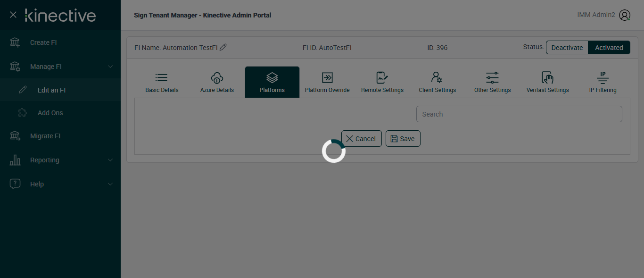The width and height of the screenshot is (644, 278).
Task: Click the Create FI bank icon
Action: coord(15,42)
